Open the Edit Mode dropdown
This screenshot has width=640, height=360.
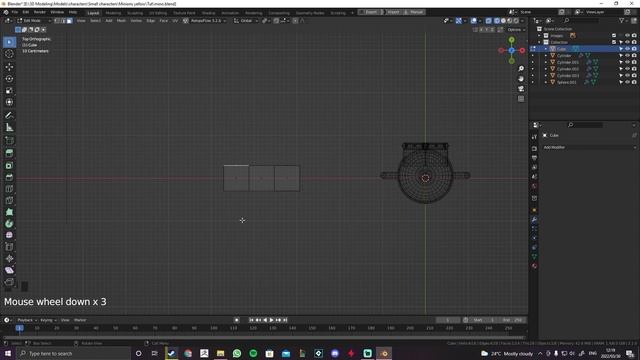tap(34, 20)
